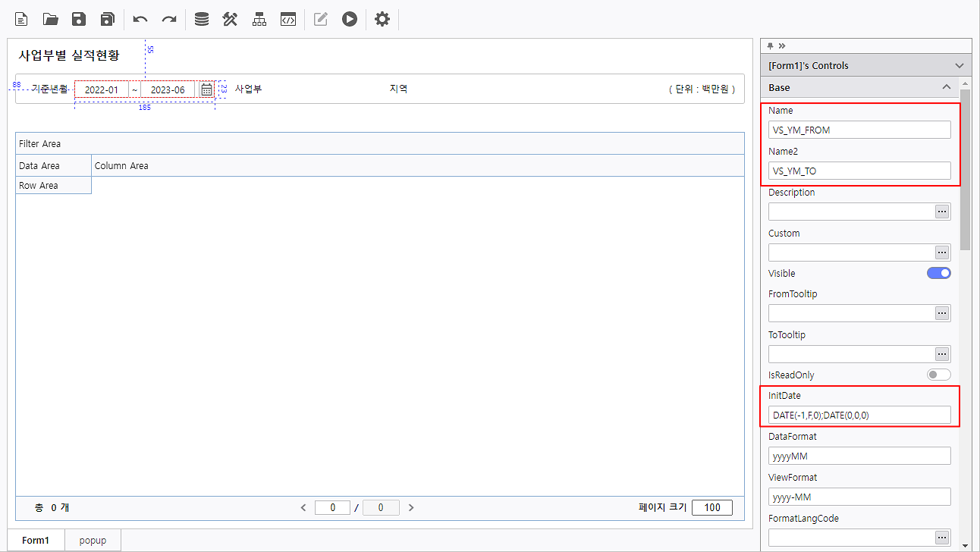Click the InitDate input field
980x552 pixels.
tap(859, 415)
